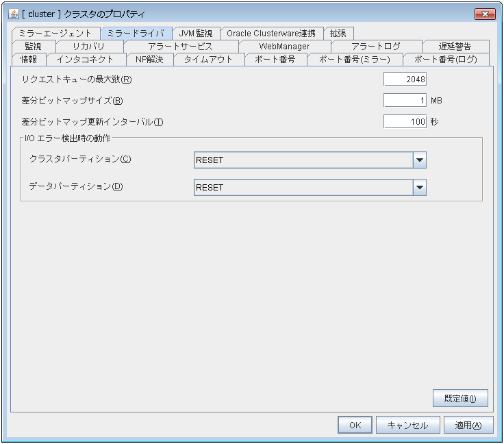
Task: Open the クラスタパーティション dropdown
Action: [420, 160]
